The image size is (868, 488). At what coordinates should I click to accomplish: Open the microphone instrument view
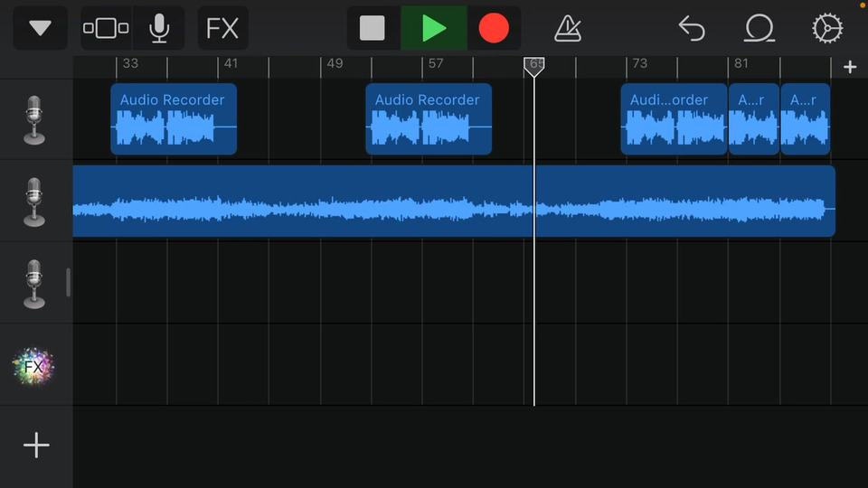(x=159, y=28)
